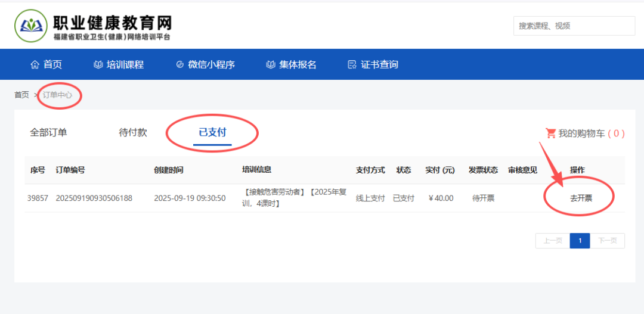644x314 pixels.
Task: Switch to the 全部订单 tab
Action: (x=48, y=132)
